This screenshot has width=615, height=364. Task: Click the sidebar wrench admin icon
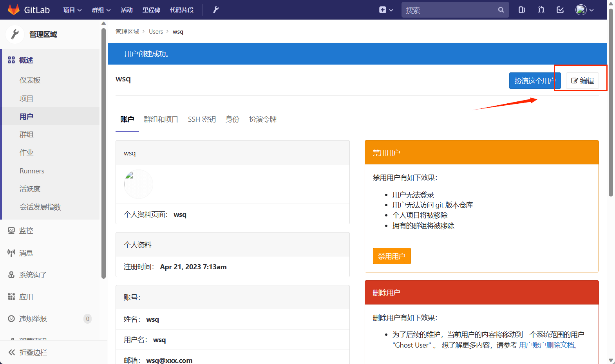pos(15,34)
